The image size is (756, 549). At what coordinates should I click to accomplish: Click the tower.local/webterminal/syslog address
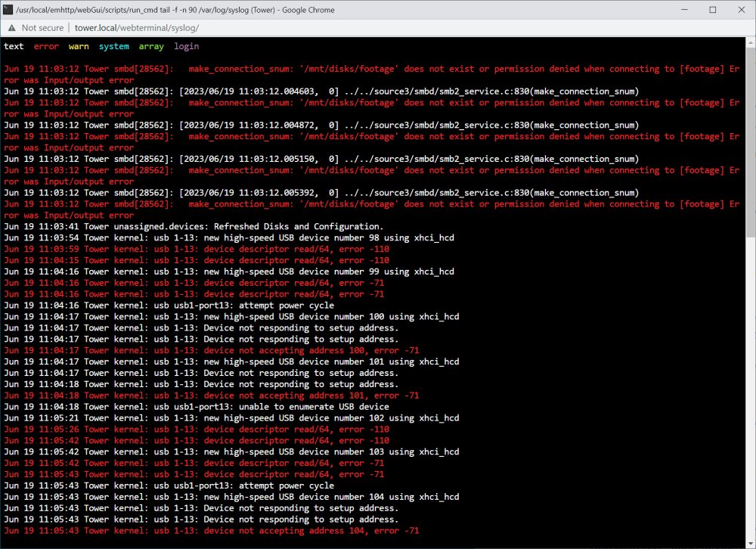tap(136, 28)
